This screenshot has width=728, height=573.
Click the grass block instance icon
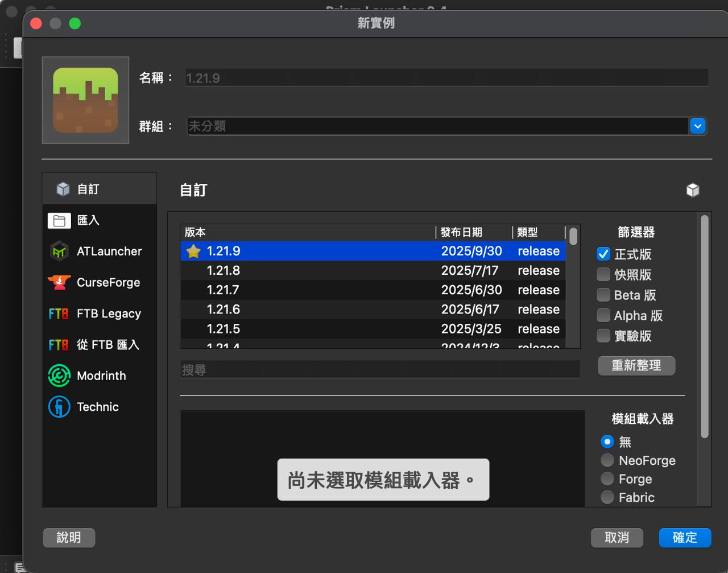tap(85, 100)
